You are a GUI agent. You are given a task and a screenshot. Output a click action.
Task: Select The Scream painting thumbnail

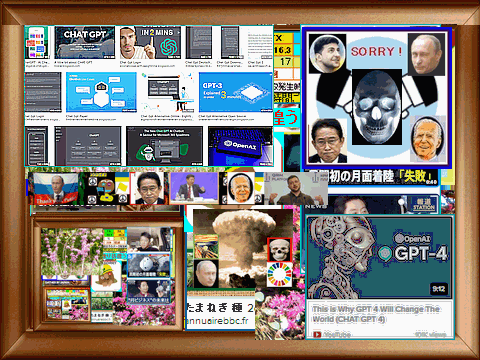coord(205,247)
